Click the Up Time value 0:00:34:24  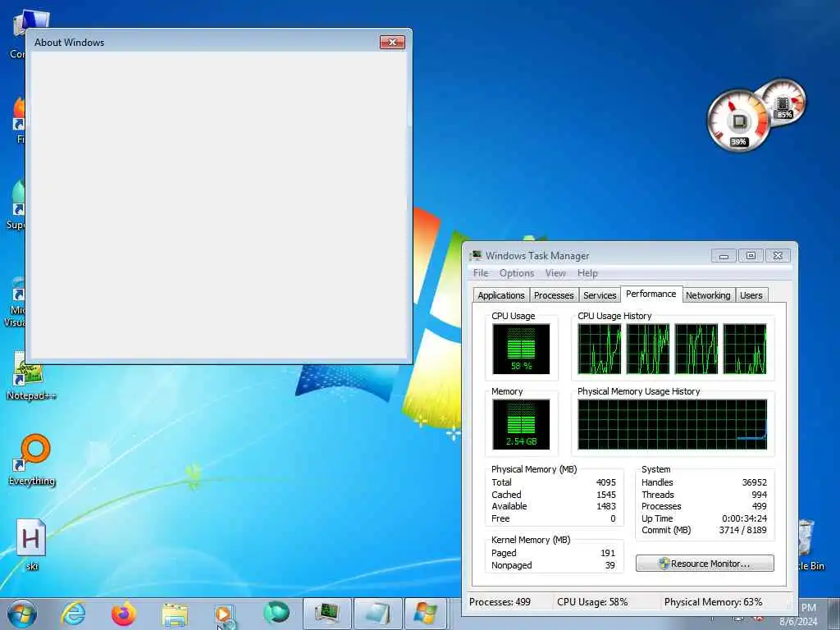(744, 518)
